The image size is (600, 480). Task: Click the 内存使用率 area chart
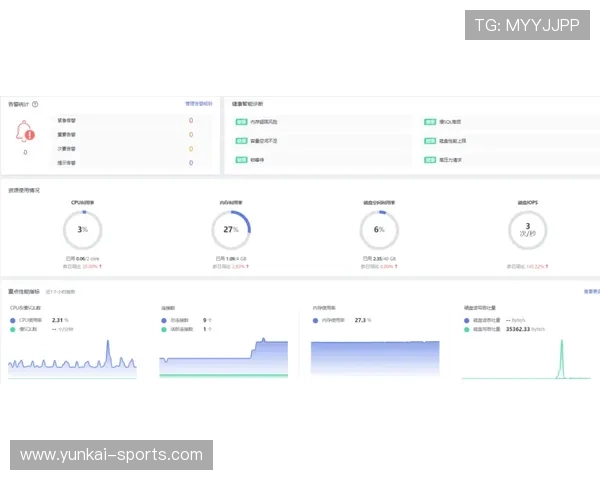[375, 358]
